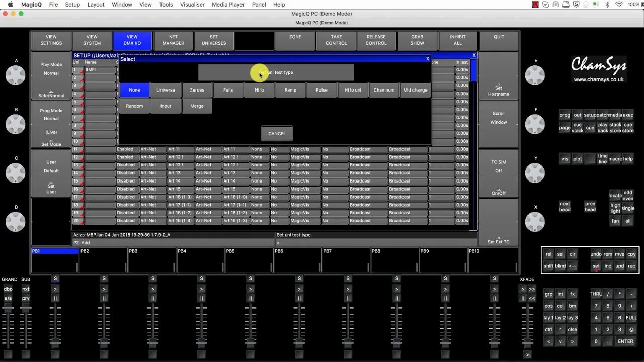
Task: Open the Visualiser menu
Action: pyautogui.click(x=192, y=5)
